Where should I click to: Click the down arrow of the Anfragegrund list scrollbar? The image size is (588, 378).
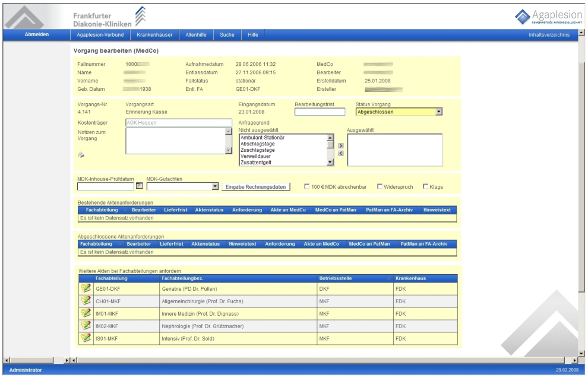(x=330, y=162)
